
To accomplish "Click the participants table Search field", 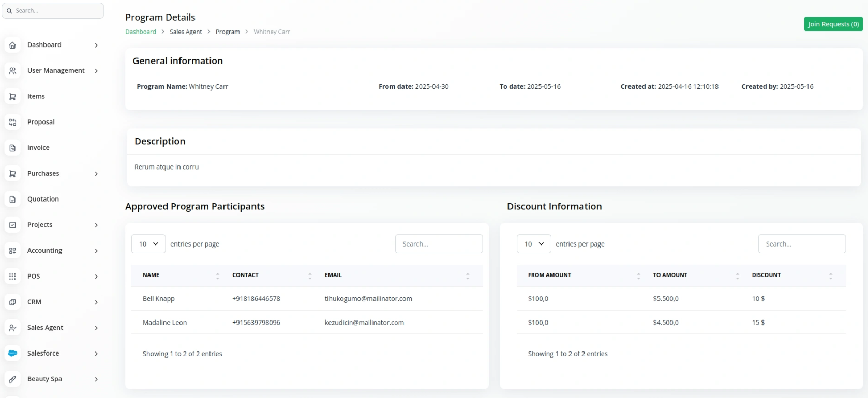I will pos(439,244).
